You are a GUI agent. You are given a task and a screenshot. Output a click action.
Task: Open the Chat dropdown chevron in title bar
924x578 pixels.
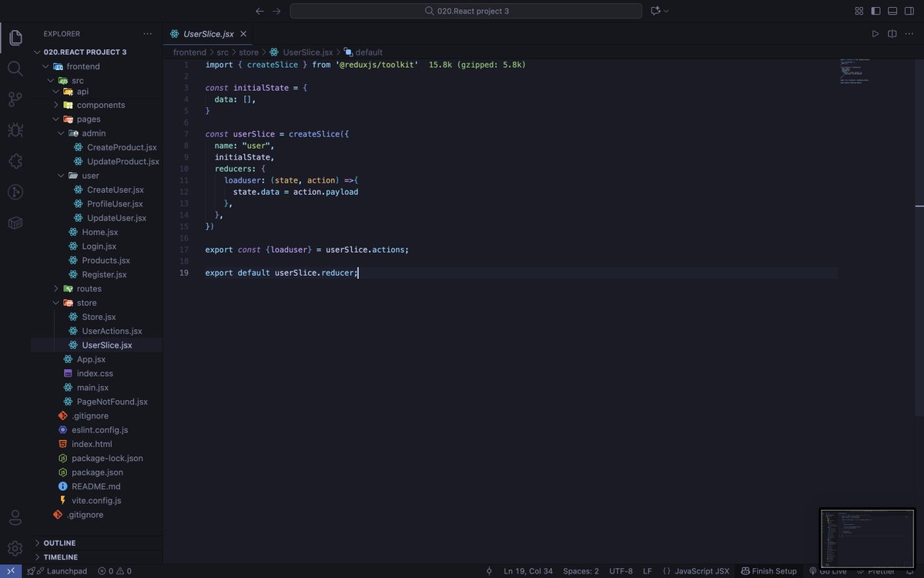coord(666,11)
